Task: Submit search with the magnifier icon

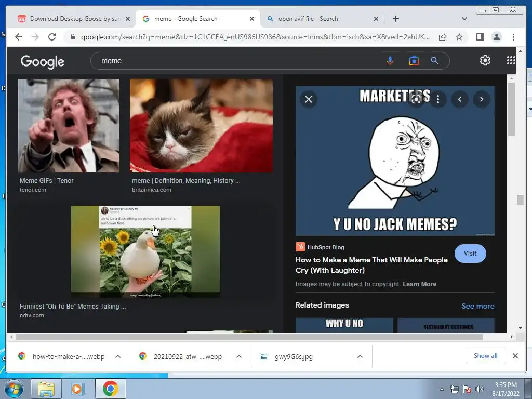Action: (434, 61)
